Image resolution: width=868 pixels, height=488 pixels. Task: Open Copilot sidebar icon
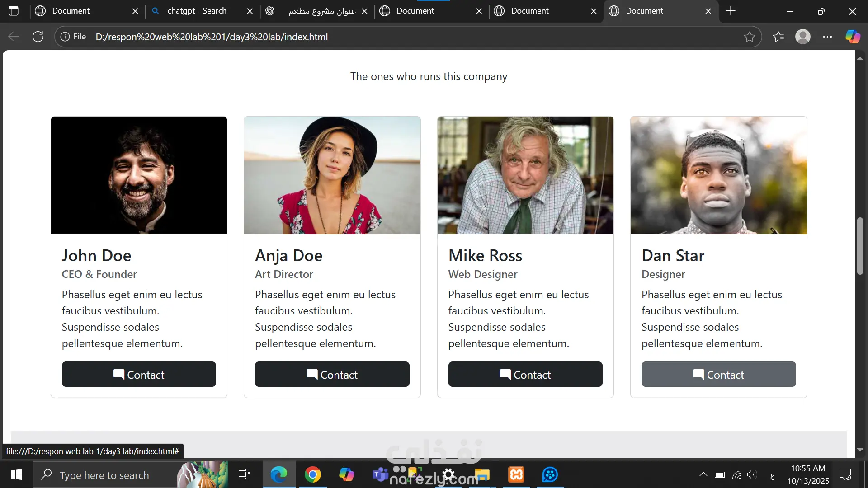(x=853, y=37)
